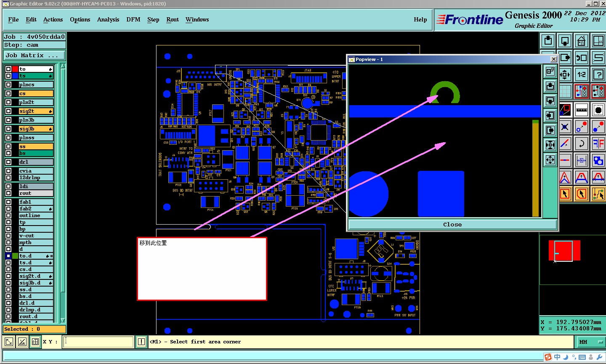Select the orange box pointer selection tool
606x364 pixels.
pos(565,194)
